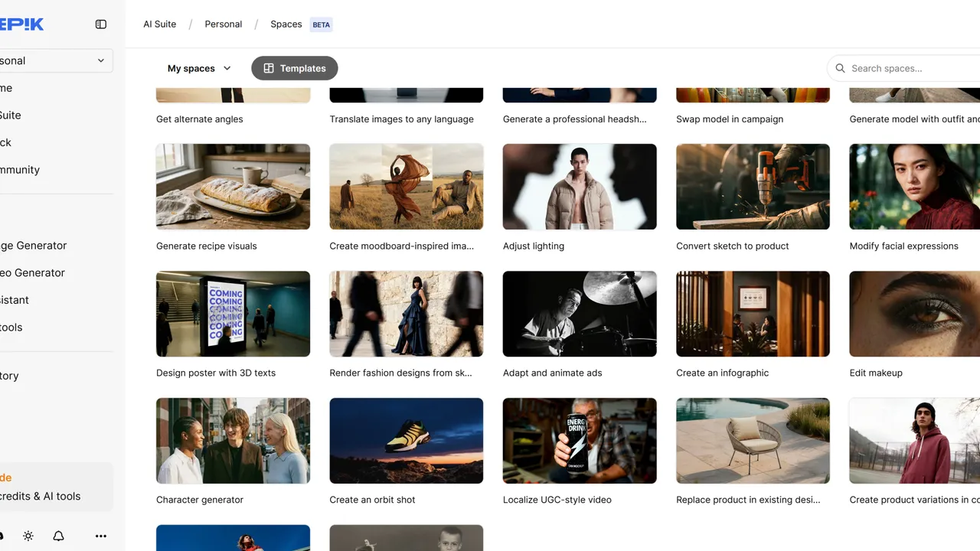Open Adapt and animate ads thumbnail
980x551 pixels.
coord(580,314)
